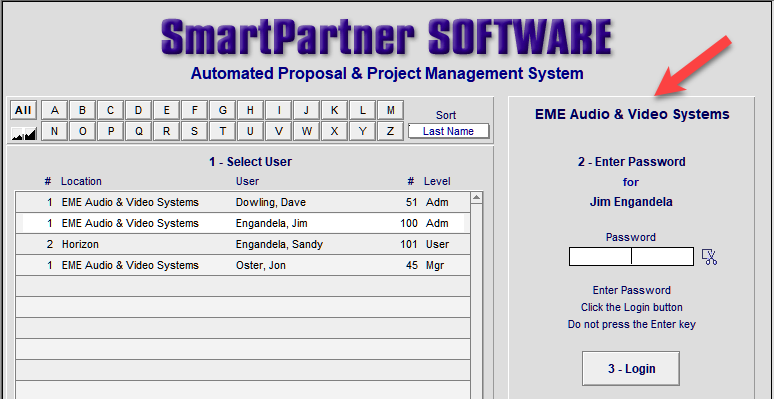Filter users by letter E
The image size is (774, 399).
pos(167,110)
